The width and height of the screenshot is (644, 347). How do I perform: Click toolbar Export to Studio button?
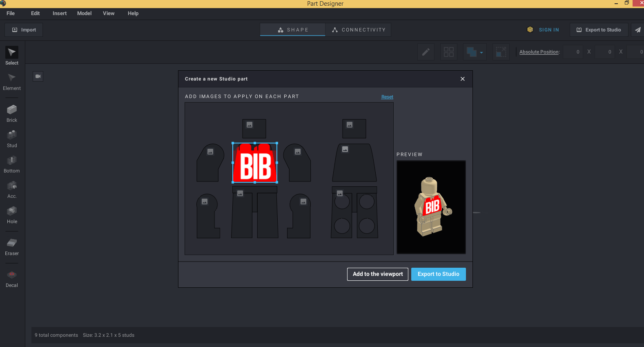click(x=599, y=30)
